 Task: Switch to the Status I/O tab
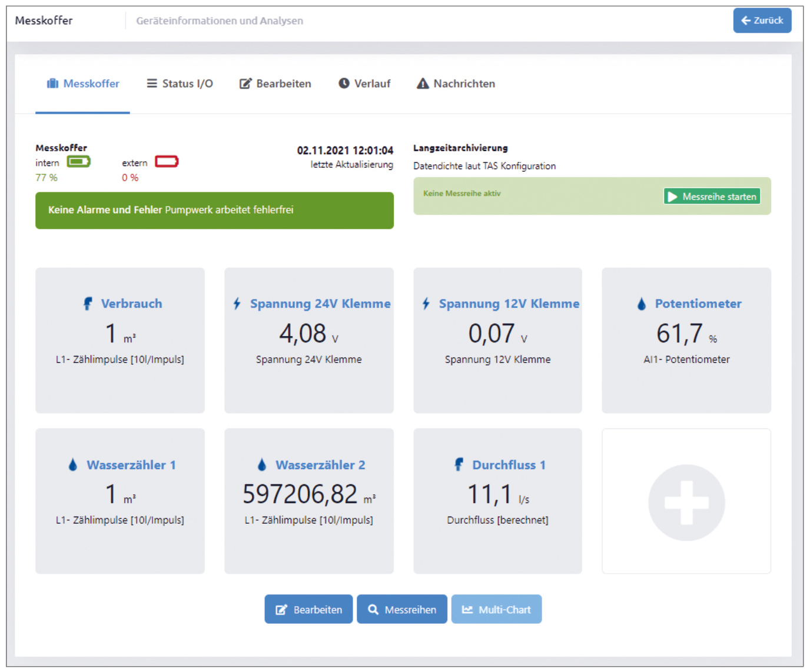[180, 84]
